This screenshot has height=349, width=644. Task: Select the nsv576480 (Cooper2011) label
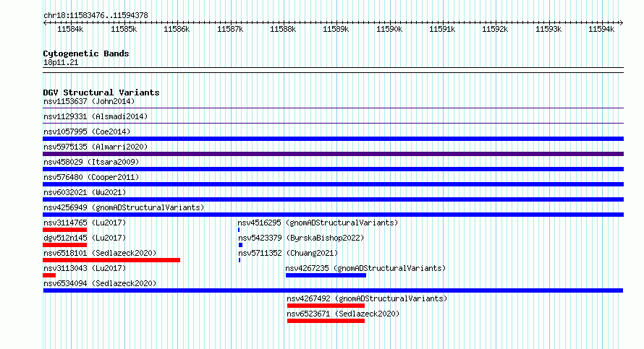pyautogui.click(x=91, y=177)
